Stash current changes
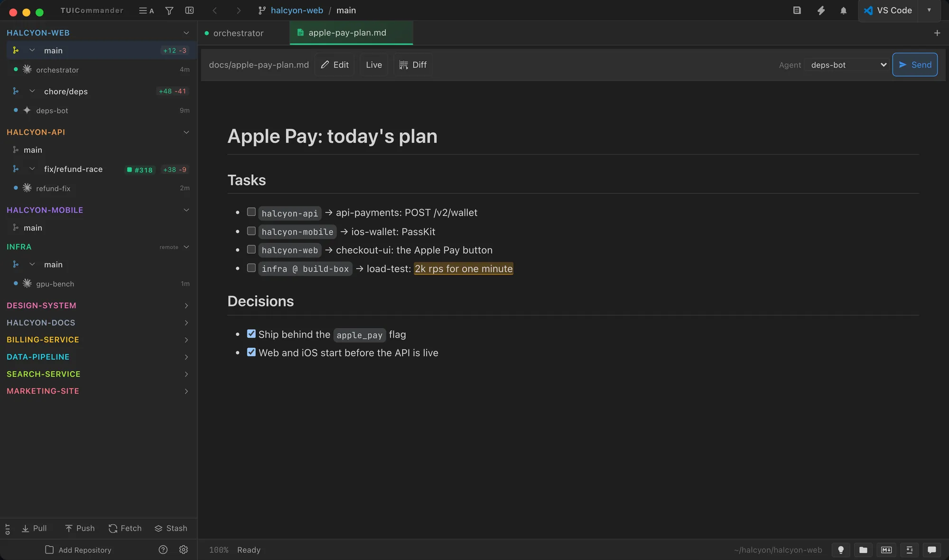The height and width of the screenshot is (560, 949). click(x=171, y=528)
